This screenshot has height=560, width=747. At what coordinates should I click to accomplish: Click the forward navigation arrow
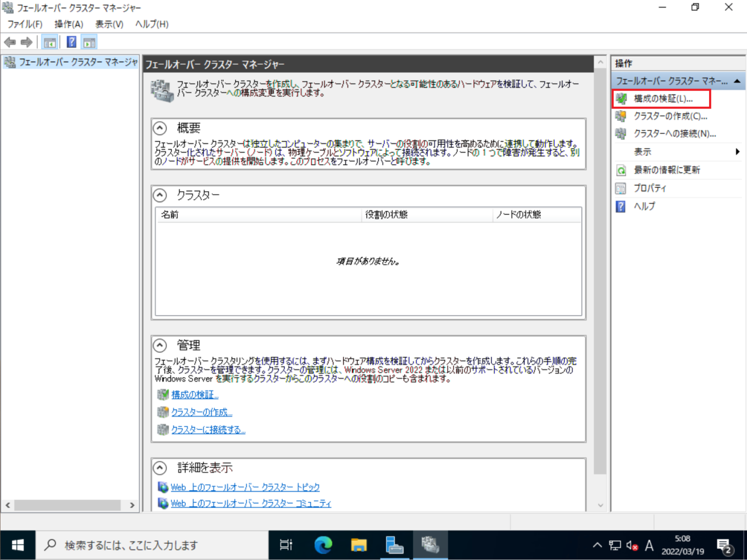27,42
